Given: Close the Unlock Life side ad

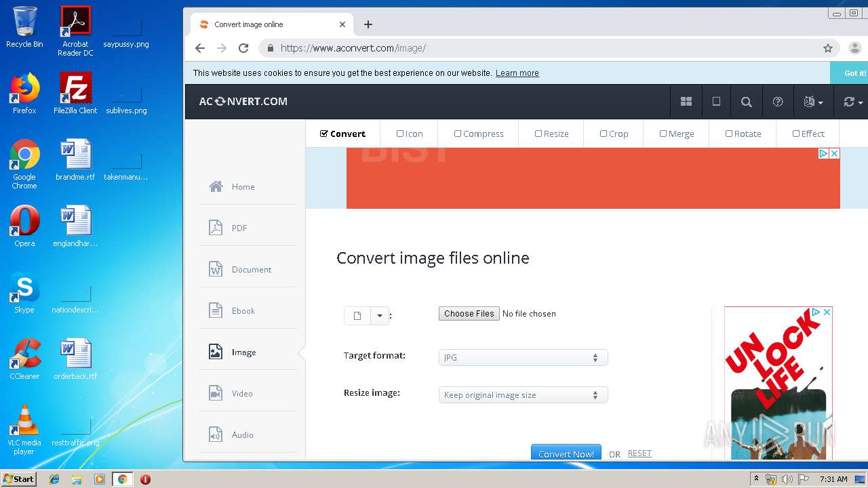Looking at the screenshot, I should (827, 312).
